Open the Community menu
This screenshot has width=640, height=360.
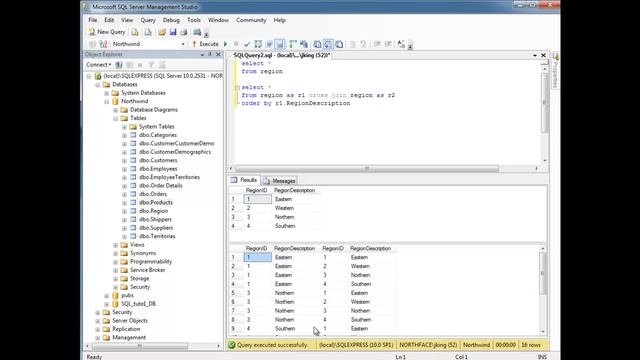(251, 20)
